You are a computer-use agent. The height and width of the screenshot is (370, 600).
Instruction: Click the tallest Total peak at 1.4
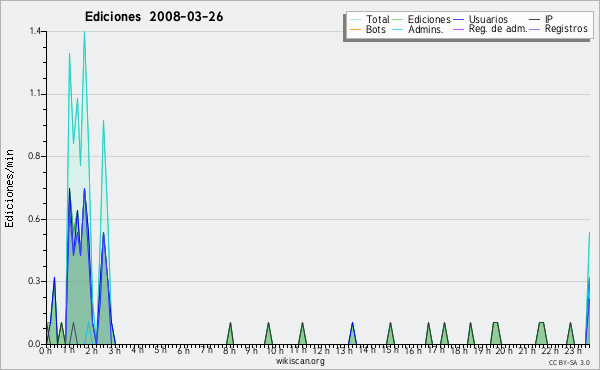pyautogui.click(x=84, y=32)
